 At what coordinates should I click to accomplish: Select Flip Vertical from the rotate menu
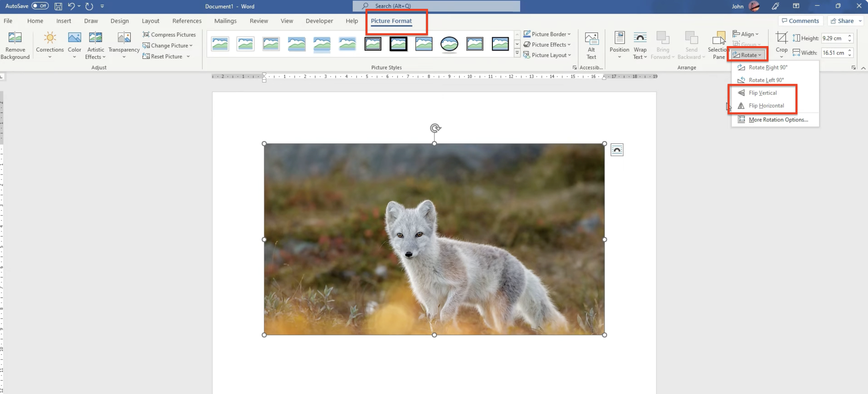tap(763, 92)
